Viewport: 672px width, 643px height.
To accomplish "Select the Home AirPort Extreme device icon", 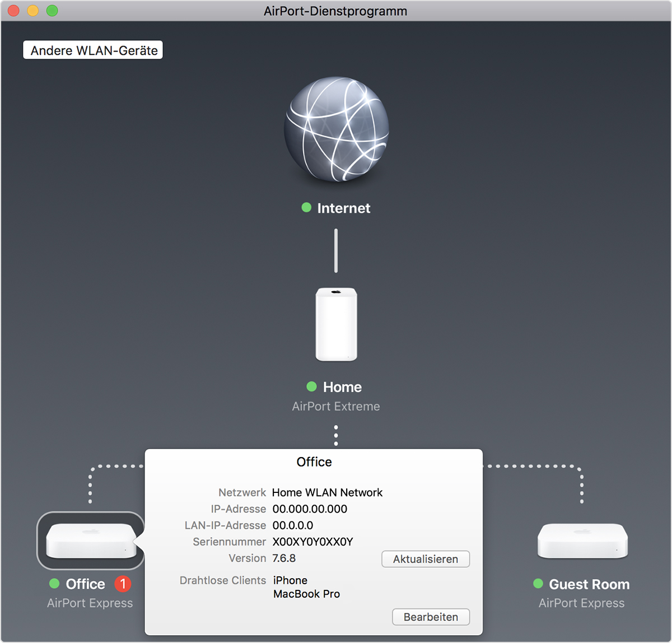I will [x=336, y=324].
